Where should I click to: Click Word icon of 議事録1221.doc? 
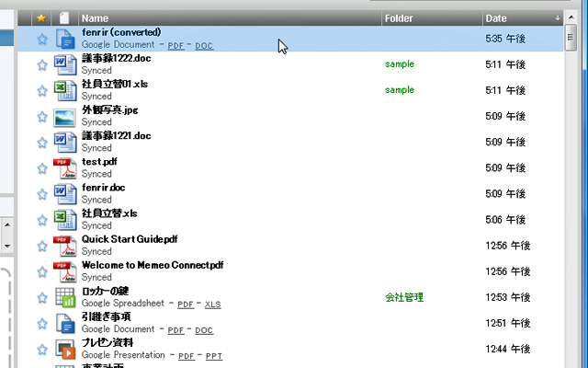point(65,143)
